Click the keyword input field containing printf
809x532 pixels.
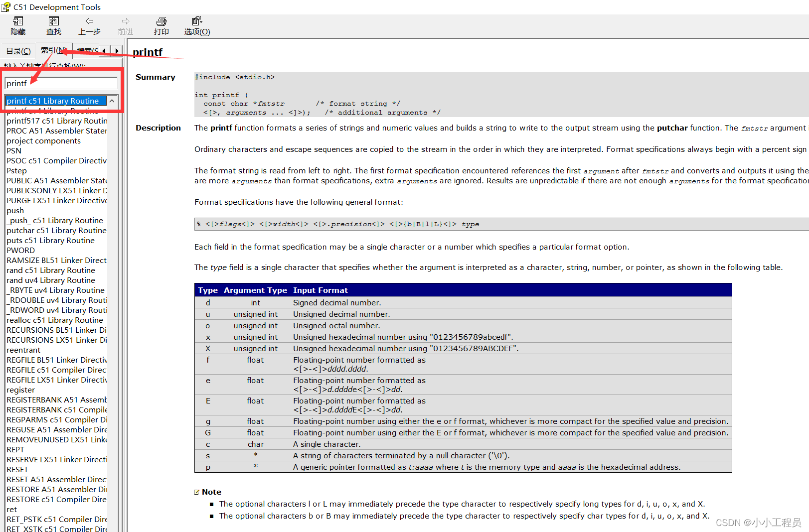61,83
